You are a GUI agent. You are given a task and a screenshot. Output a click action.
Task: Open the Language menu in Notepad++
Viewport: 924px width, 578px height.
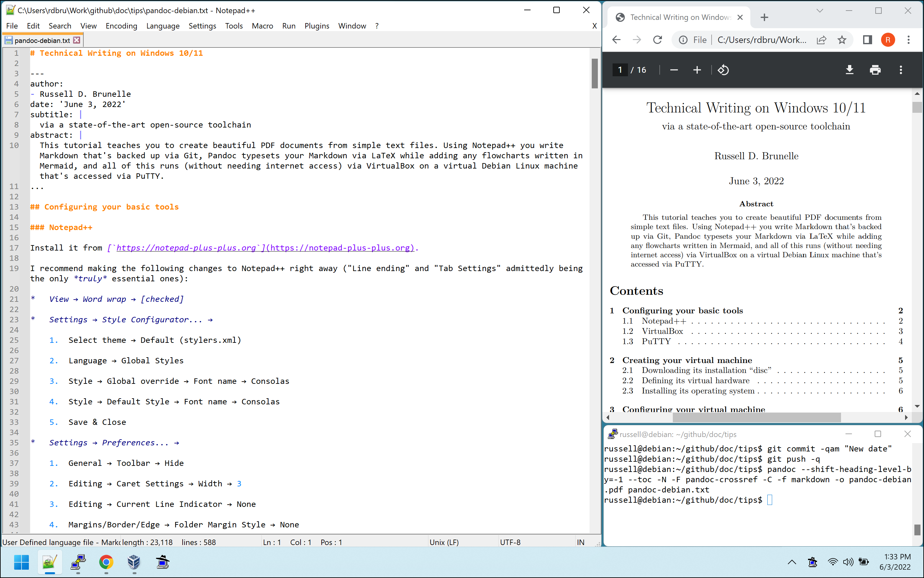[x=163, y=26]
